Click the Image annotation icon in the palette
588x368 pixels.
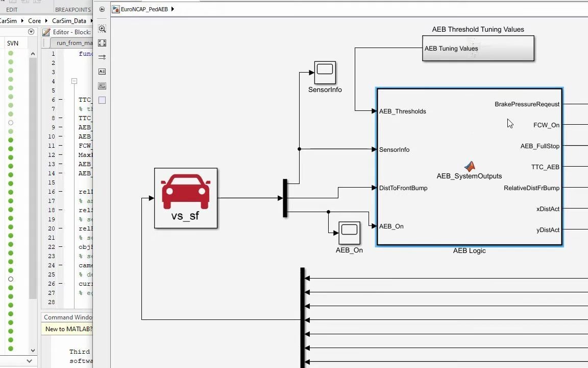pyautogui.click(x=102, y=86)
